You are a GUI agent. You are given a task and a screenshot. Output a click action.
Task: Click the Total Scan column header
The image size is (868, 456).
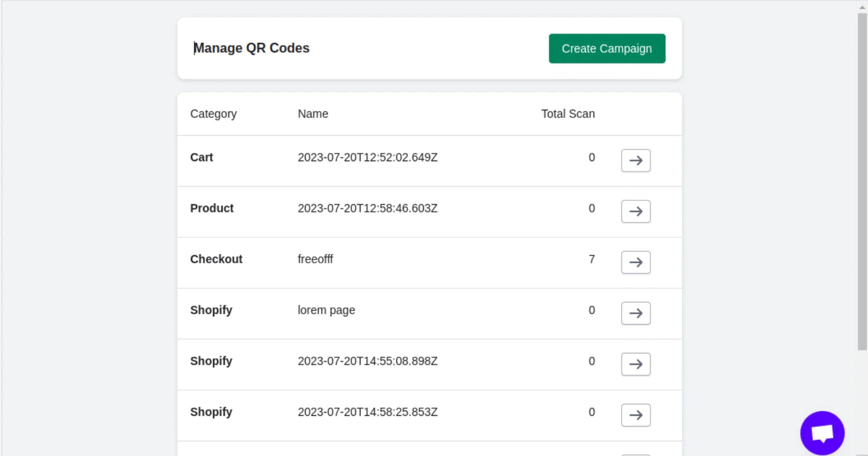(x=568, y=114)
